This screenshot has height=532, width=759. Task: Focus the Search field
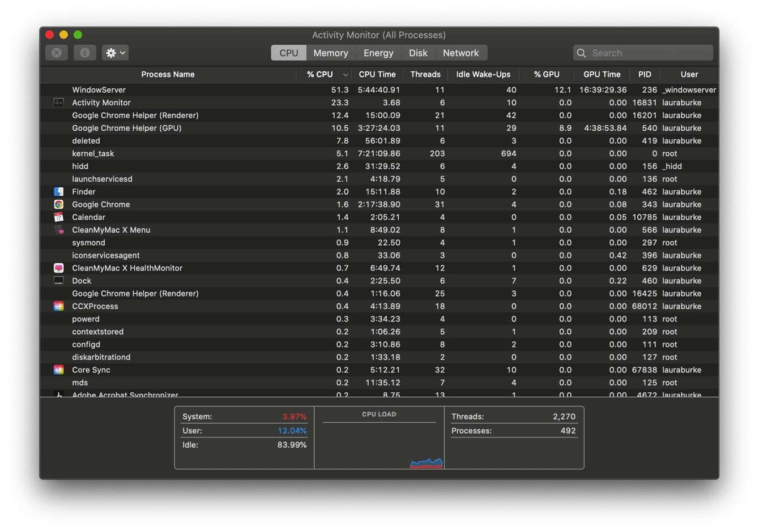tap(643, 53)
